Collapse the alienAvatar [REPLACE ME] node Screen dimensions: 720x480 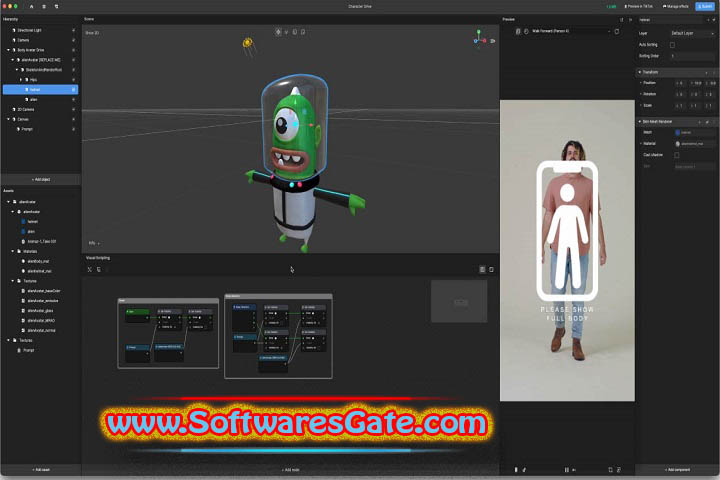coord(12,60)
